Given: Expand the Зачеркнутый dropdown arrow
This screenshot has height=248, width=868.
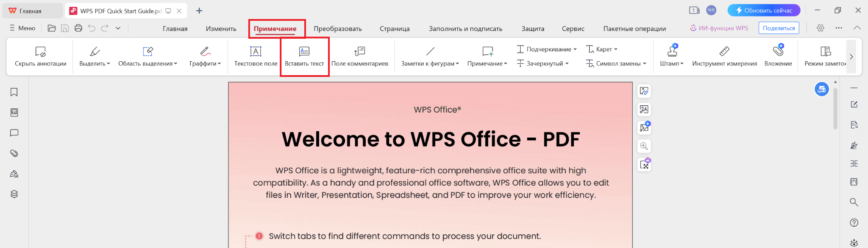Looking at the screenshot, I should [x=567, y=63].
